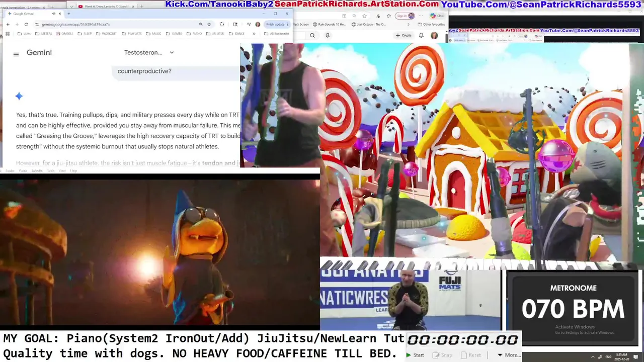Open the Audio menu in the video player
The height and width of the screenshot is (362, 644).
point(10,171)
